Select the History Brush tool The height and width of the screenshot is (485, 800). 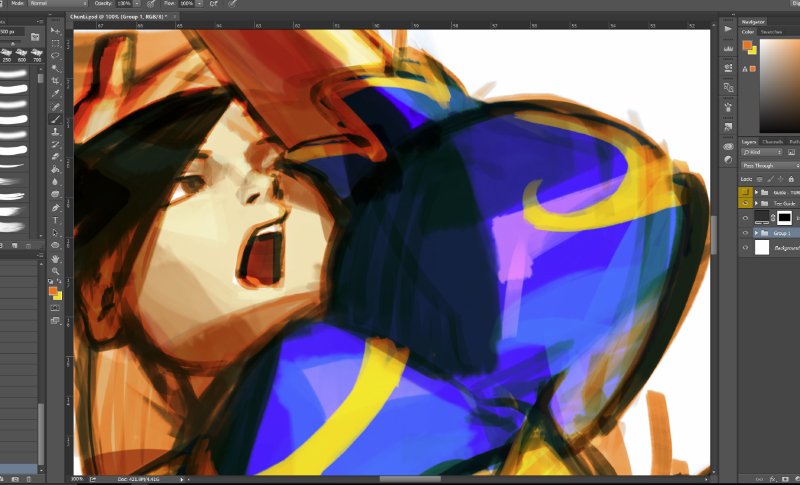(55, 144)
